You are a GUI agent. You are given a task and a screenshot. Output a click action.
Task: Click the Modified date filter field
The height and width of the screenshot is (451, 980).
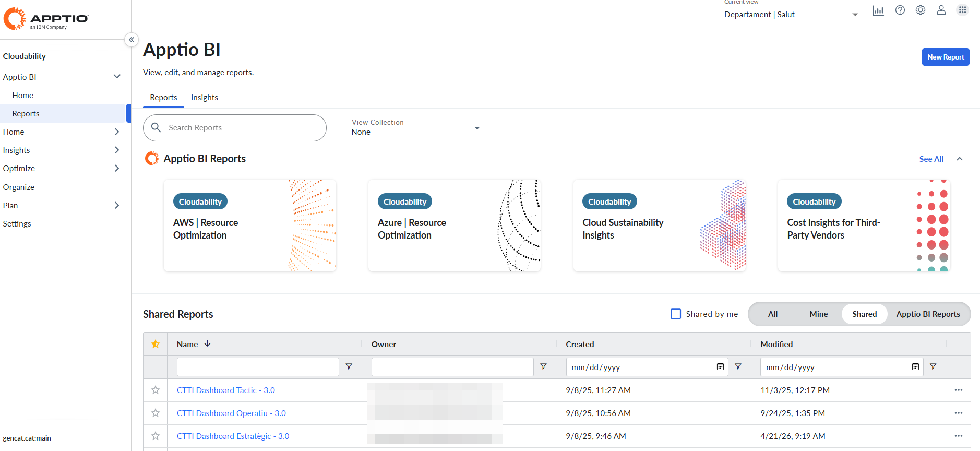pyautogui.click(x=842, y=367)
